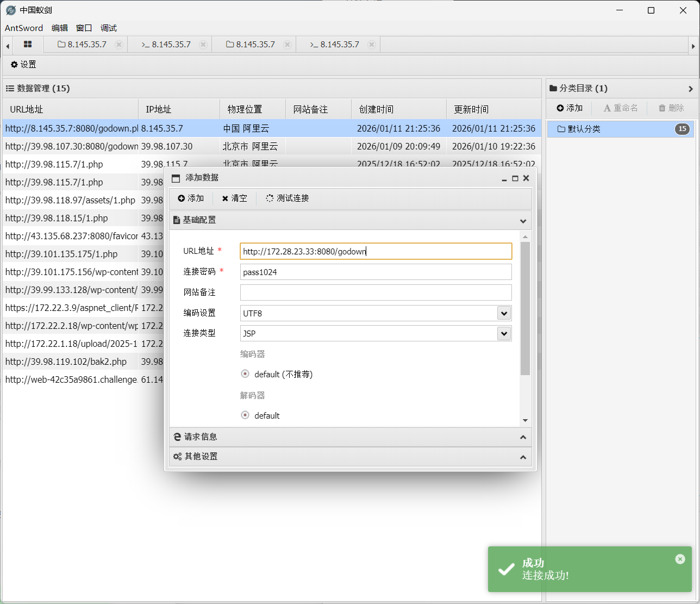Open the JSP connection type dropdown
Image resolution: width=700 pixels, height=604 pixels.
[504, 334]
